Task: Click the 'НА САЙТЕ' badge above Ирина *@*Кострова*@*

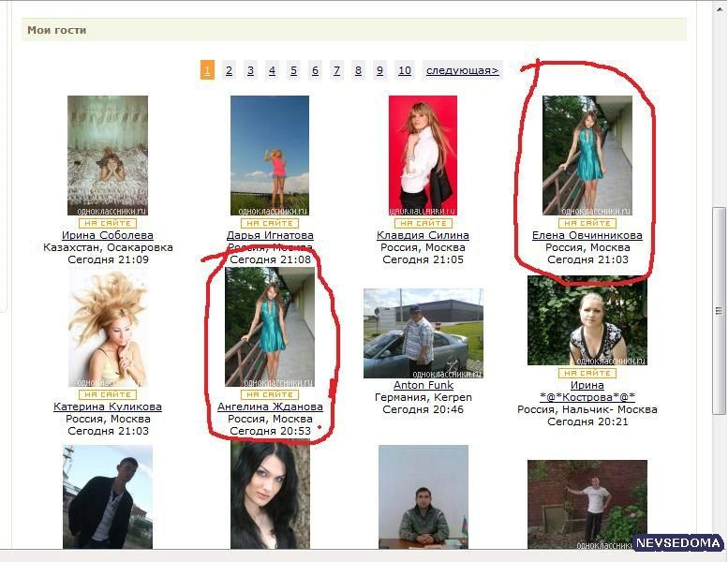Action: (x=587, y=373)
